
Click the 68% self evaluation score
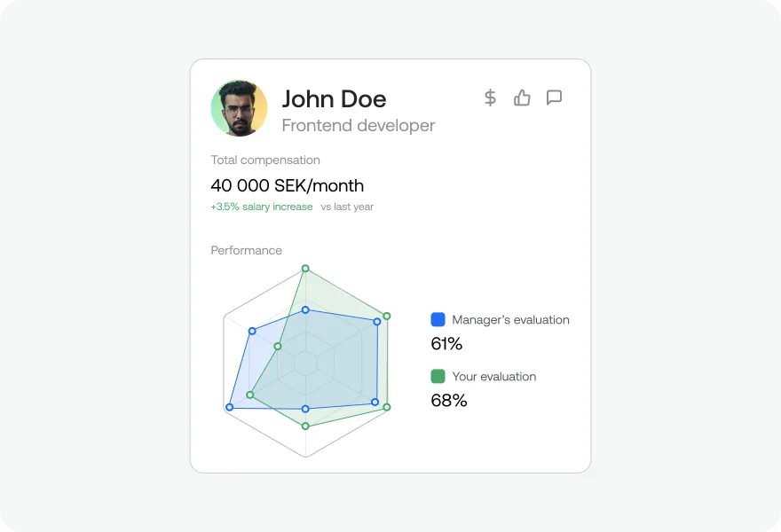pyautogui.click(x=449, y=401)
